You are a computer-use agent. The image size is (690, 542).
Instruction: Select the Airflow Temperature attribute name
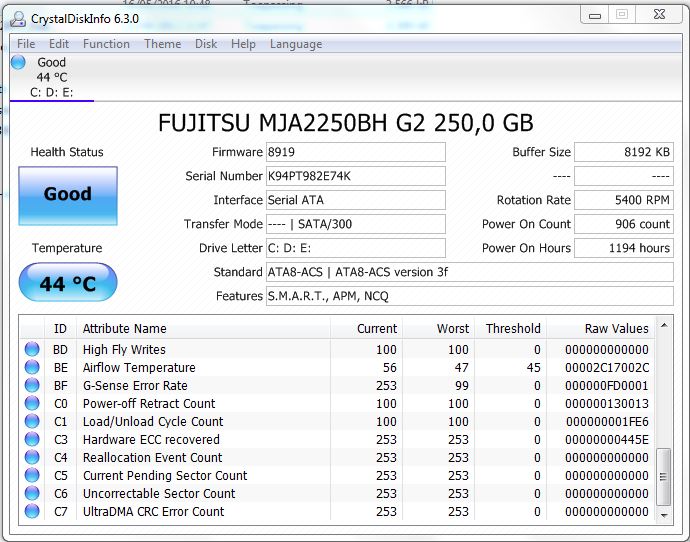(x=139, y=367)
